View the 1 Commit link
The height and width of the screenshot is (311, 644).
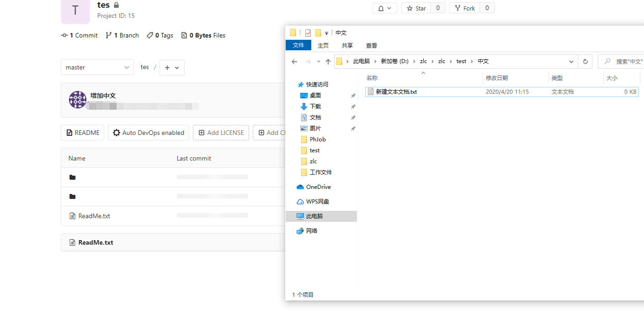coord(80,35)
